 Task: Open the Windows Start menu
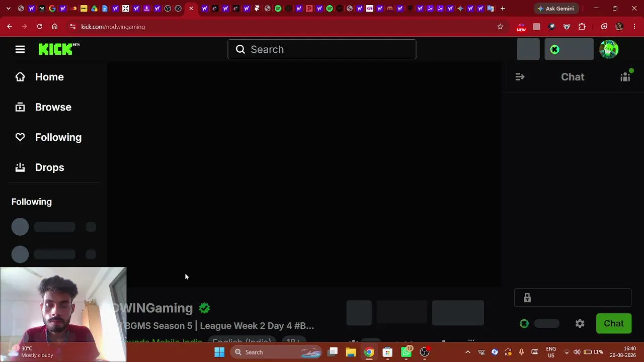pos(219,352)
